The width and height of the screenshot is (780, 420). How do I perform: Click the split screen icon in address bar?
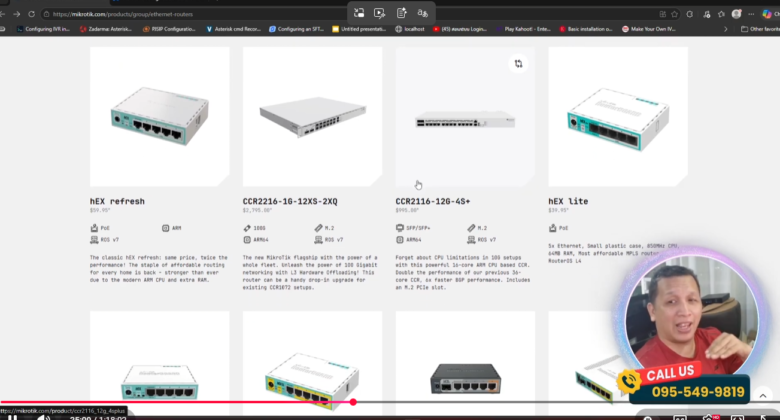[662, 14]
